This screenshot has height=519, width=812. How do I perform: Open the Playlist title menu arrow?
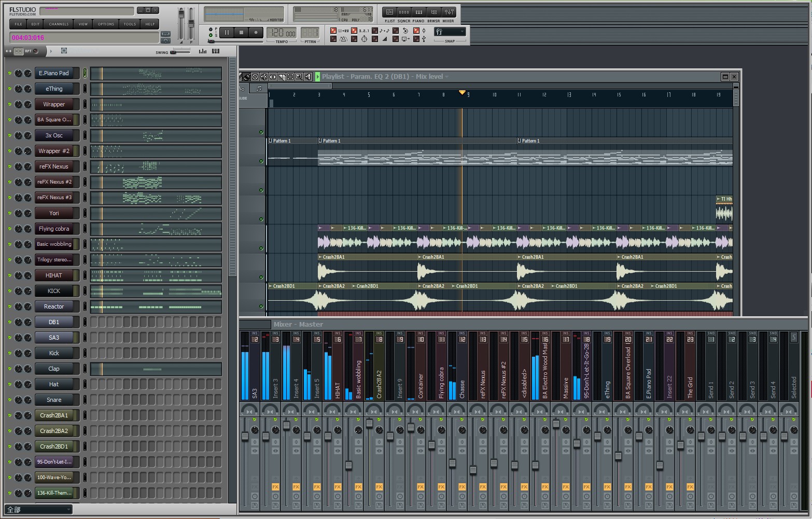[x=446, y=77]
